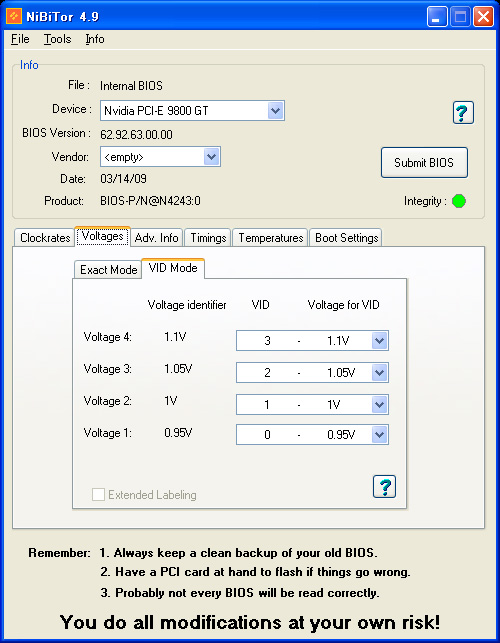Open the Boot Settings tab
500x643 pixels.
(x=346, y=238)
